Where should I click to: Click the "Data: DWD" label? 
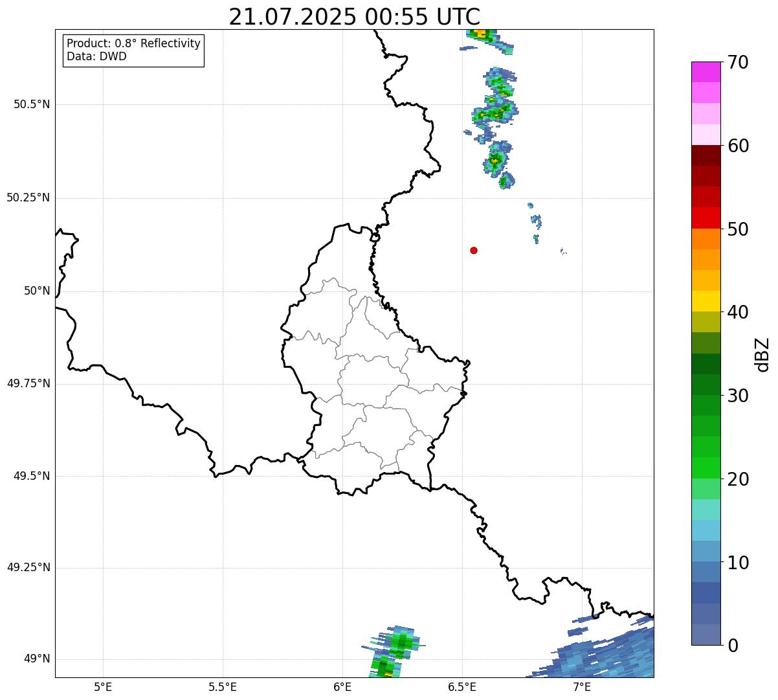tap(97, 56)
